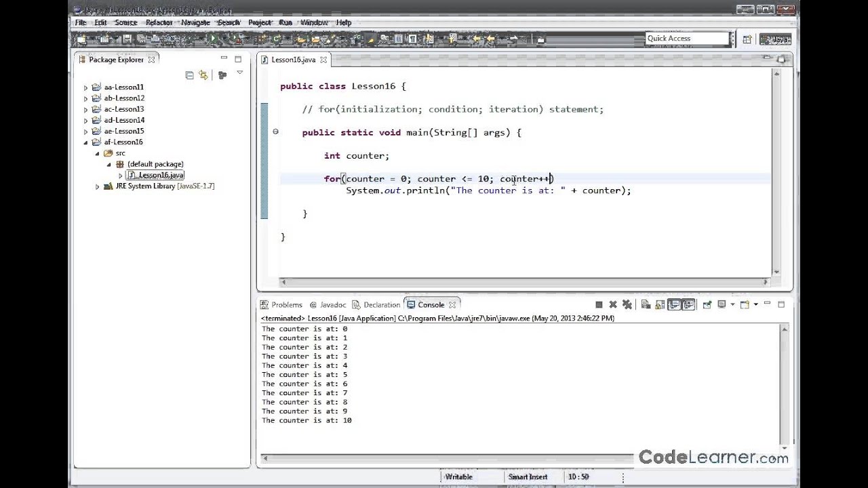Open the Package Explorer View Menu dropdown

pyautogui.click(x=240, y=72)
